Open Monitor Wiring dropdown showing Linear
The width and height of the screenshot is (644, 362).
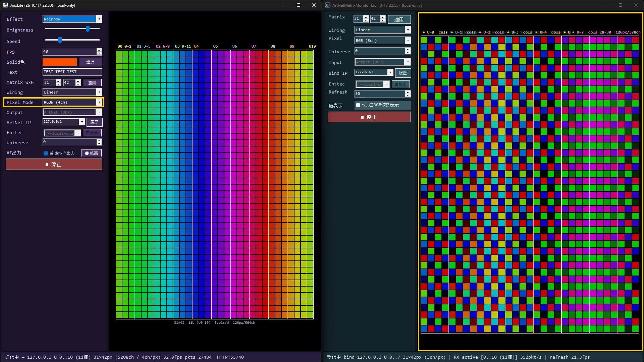[382, 30]
